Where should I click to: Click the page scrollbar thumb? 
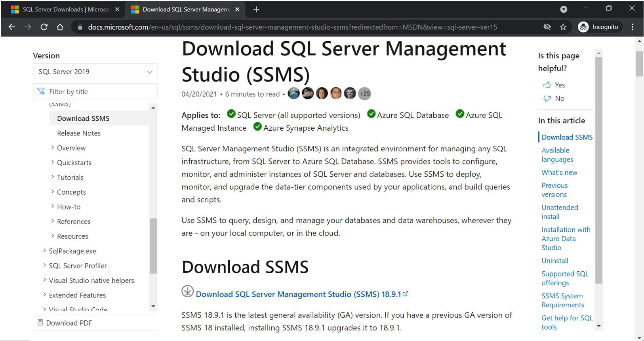pyautogui.click(x=639, y=63)
